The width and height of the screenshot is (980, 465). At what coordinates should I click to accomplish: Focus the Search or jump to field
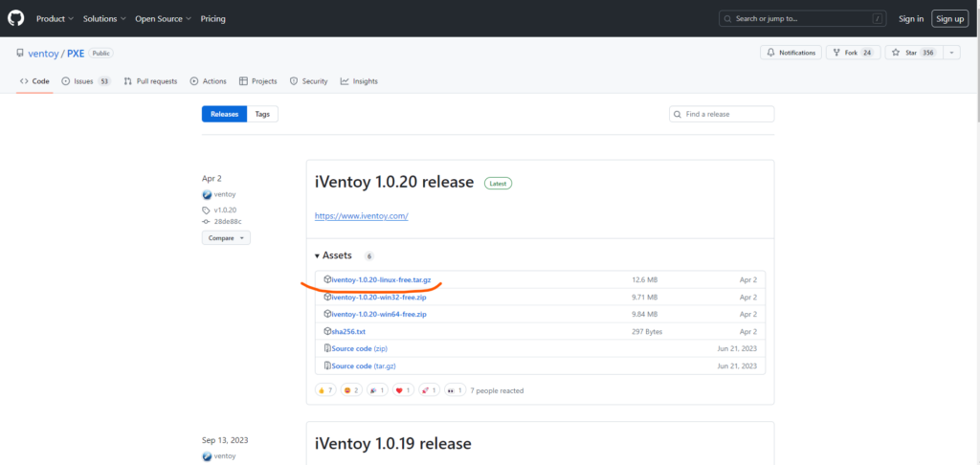[x=803, y=19]
